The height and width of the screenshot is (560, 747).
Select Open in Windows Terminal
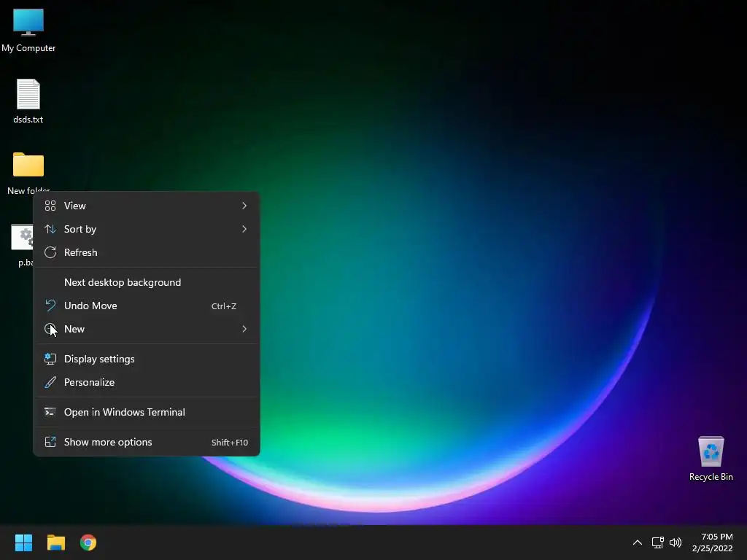pos(146,413)
